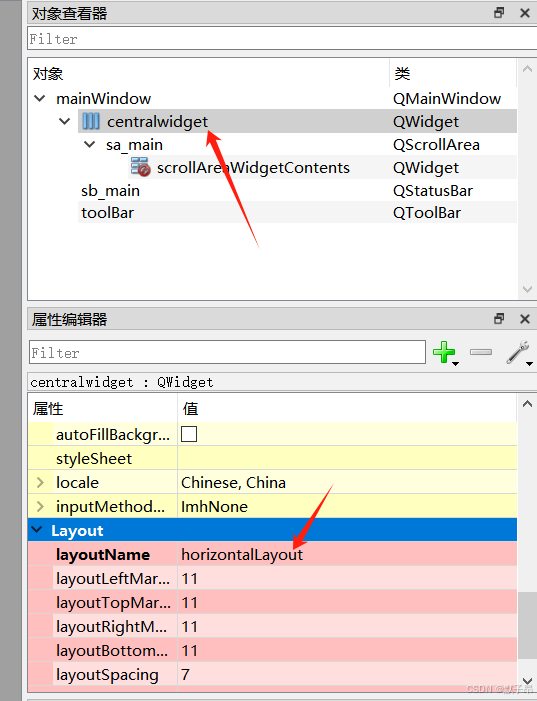Click the 'ImhNone' value
This screenshot has height=701, width=537.
pyautogui.click(x=214, y=507)
